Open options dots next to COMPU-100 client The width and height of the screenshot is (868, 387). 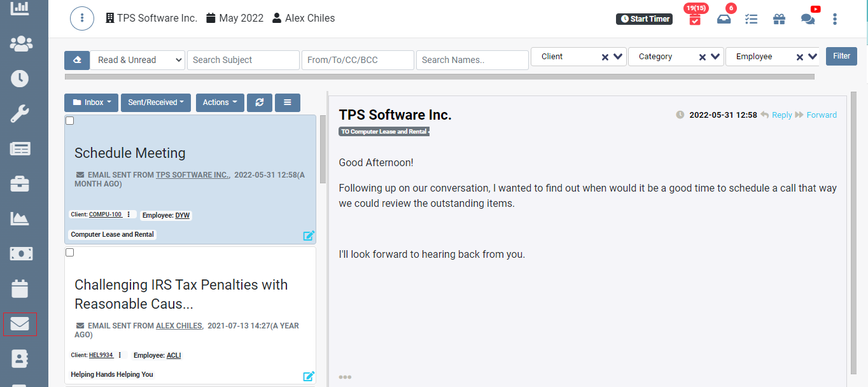[129, 215]
